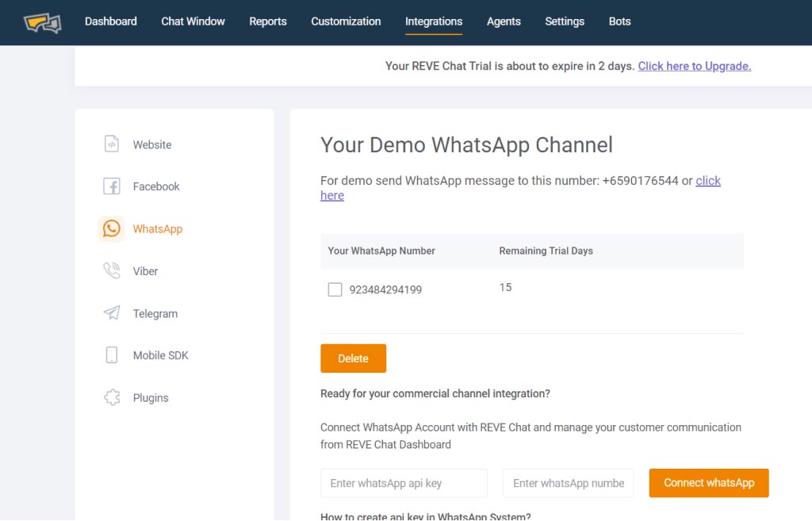Tick the checkbox for number 923484294199
Viewport: 812px width, 521px height.
click(x=335, y=289)
